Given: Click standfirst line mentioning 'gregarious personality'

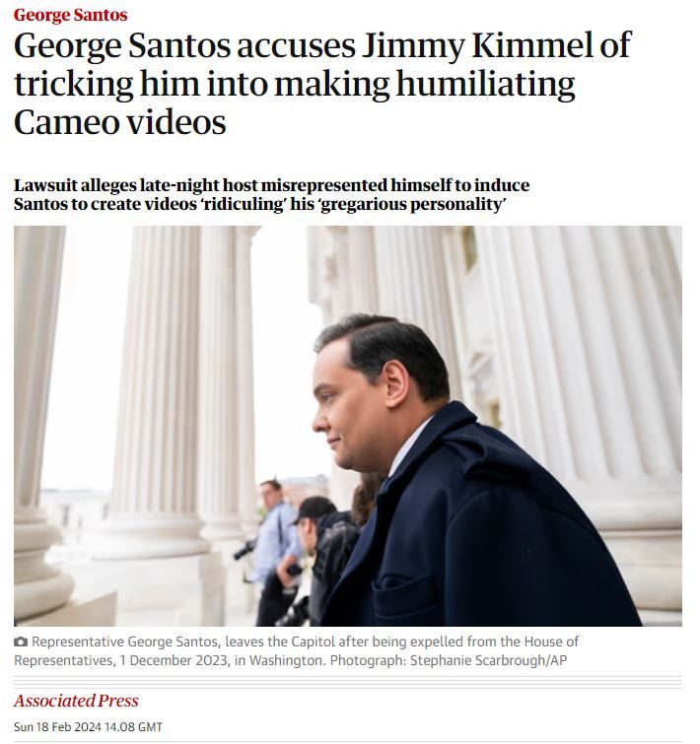Looking at the screenshot, I should click(x=260, y=205).
